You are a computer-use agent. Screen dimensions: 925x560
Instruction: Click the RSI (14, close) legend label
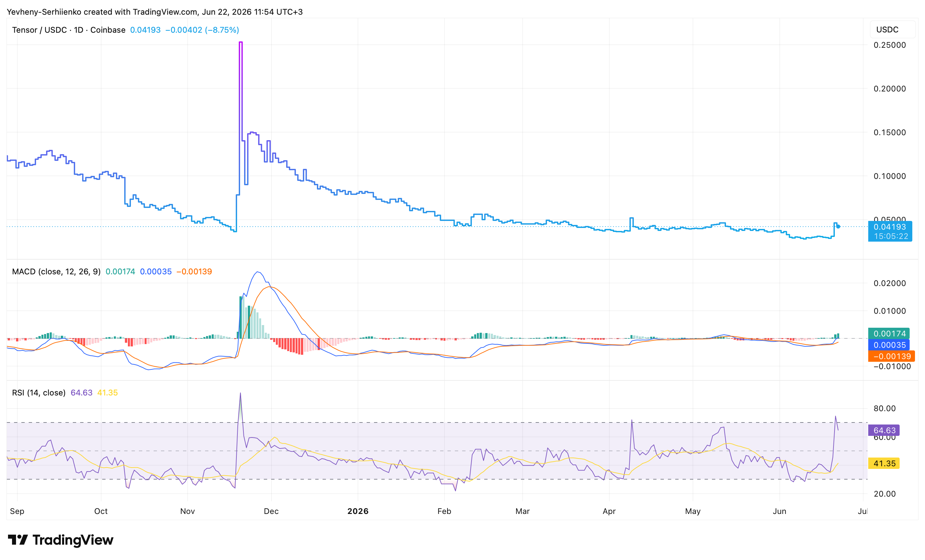coord(39,392)
